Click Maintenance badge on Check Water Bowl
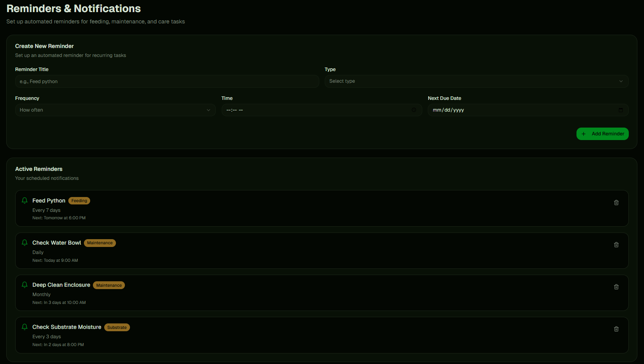Screen dimensions: 644x364 click(x=100, y=243)
